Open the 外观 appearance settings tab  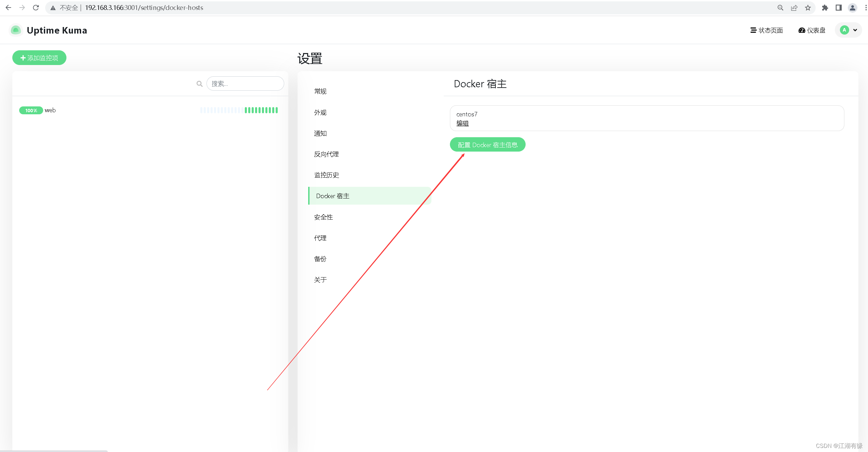coord(369,113)
